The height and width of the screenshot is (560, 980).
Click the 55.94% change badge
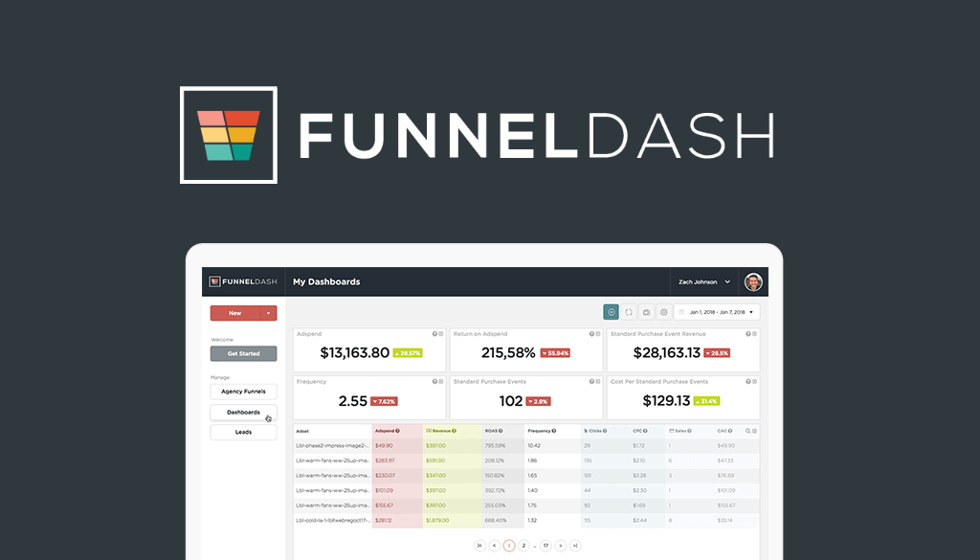555,353
